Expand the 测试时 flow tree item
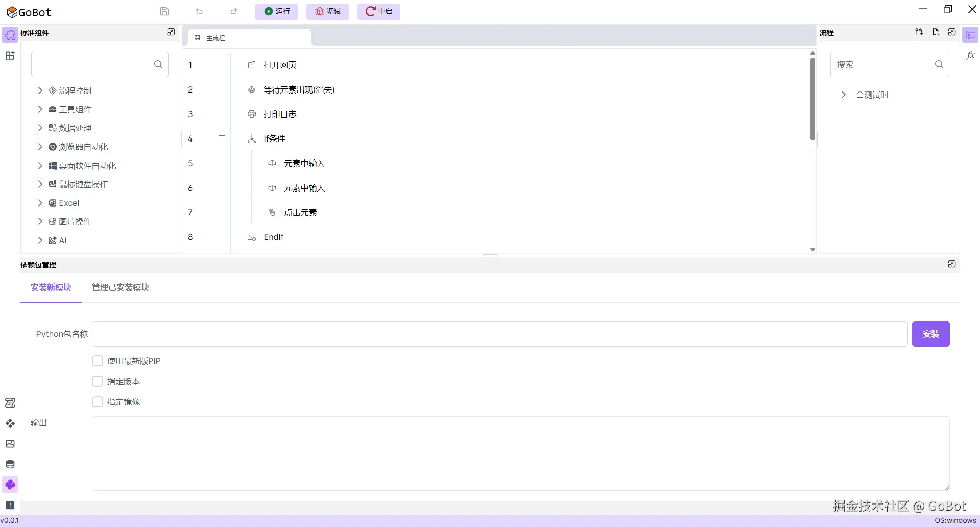Image resolution: width=980 pixels, height=527 pixels. coord(844,95)
